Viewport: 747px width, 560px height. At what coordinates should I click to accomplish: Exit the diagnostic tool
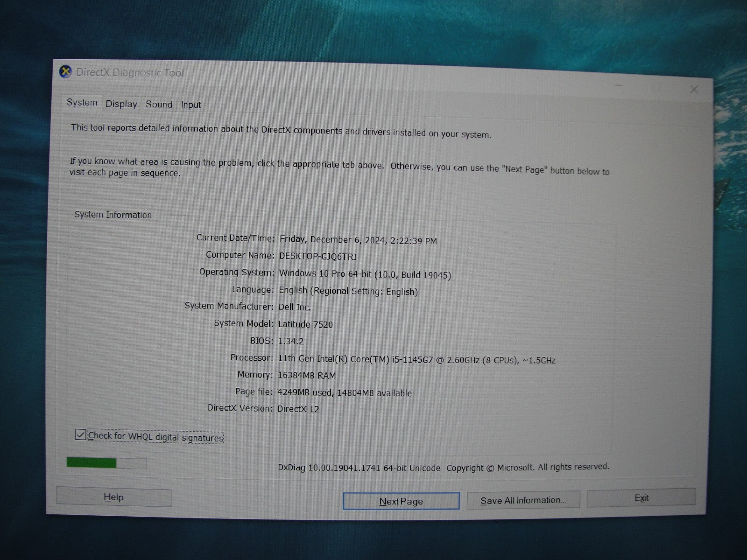click(x=641, y=498)
